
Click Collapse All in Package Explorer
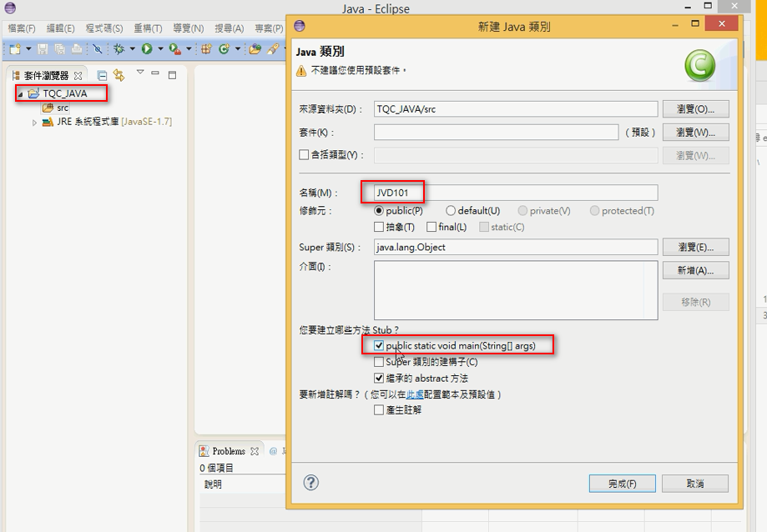[x=102, y=75]
